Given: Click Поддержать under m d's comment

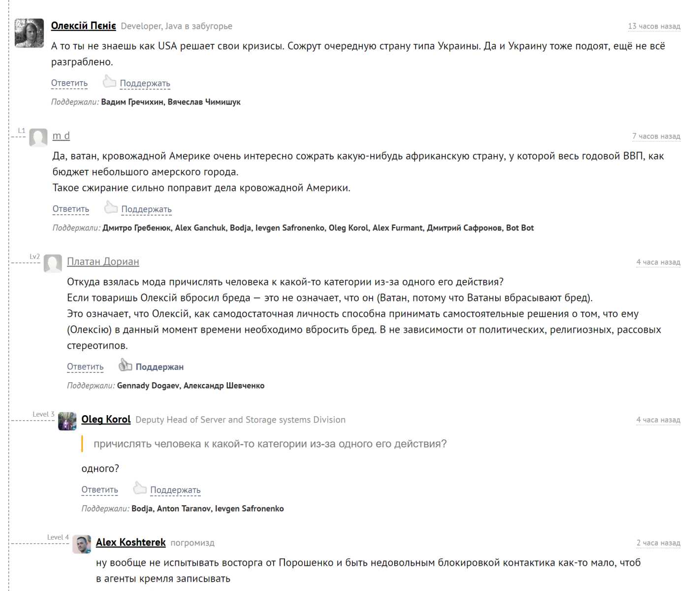Looking at the screenshot, I should point(146,209).
